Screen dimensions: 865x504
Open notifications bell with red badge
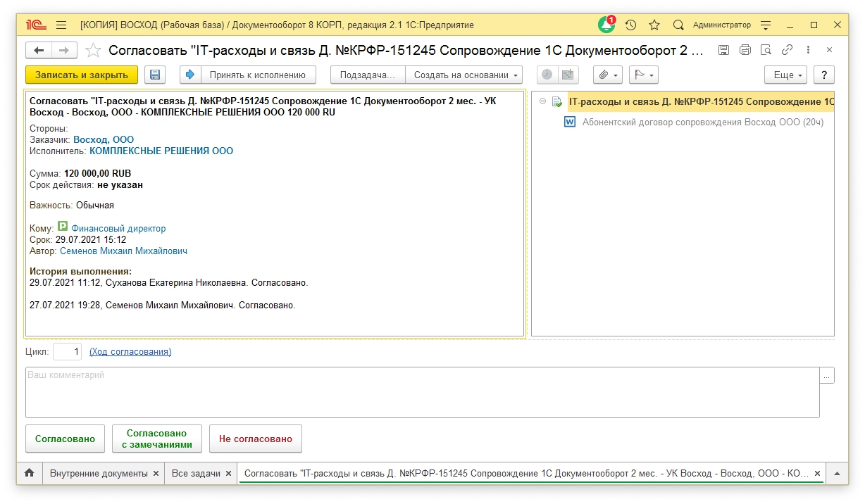606,25
